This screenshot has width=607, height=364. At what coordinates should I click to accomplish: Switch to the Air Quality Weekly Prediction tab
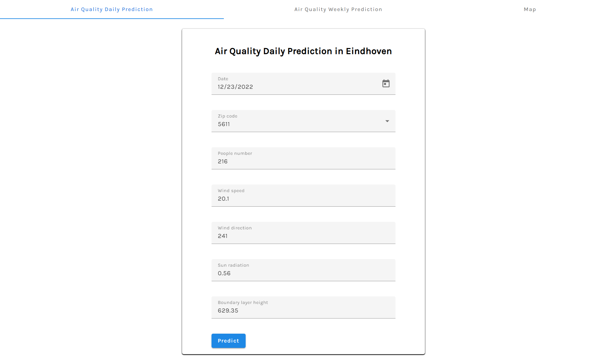pos(338,9)
